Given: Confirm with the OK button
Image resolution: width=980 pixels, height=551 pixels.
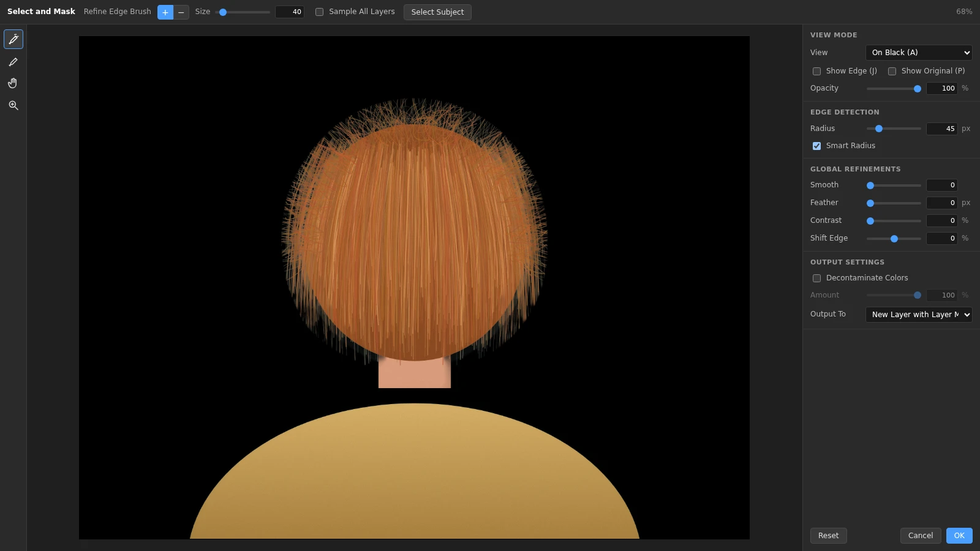Looking at the screenshot, I should pos(959,536).
